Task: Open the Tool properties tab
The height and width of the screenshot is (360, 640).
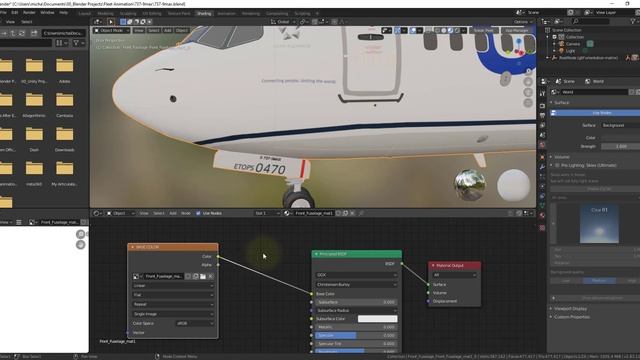Action: tap(542, 94)
